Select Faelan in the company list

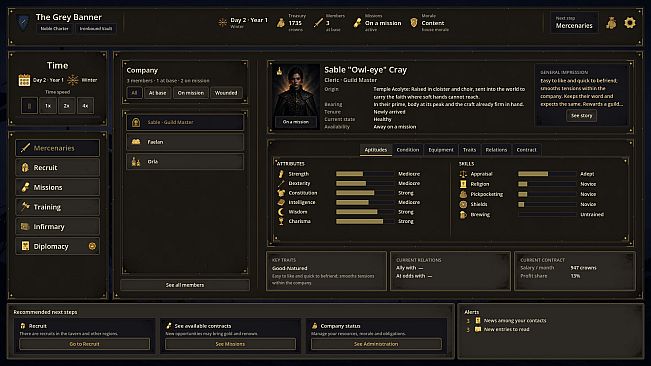(185, 142)
